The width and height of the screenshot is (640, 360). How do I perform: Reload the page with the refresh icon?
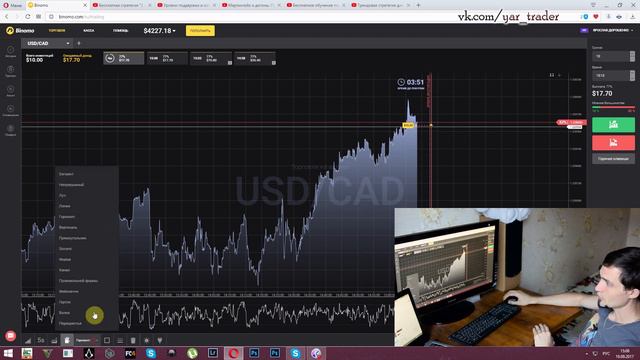27,17
